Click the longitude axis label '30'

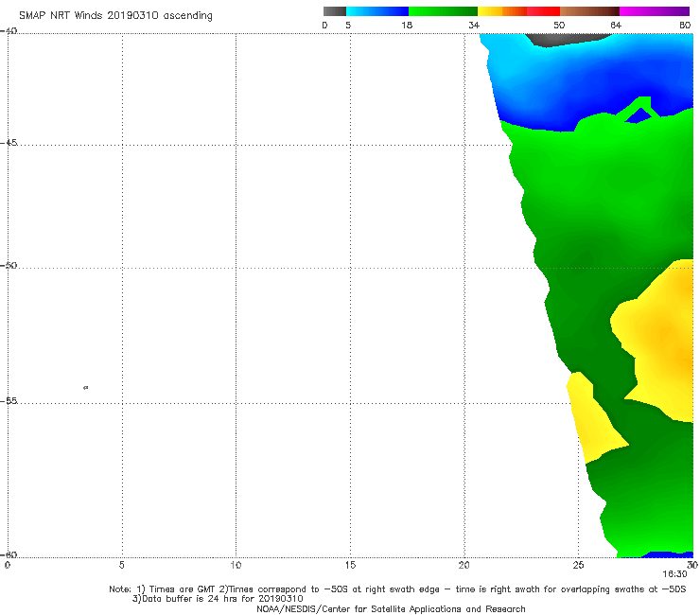(692, 566)
